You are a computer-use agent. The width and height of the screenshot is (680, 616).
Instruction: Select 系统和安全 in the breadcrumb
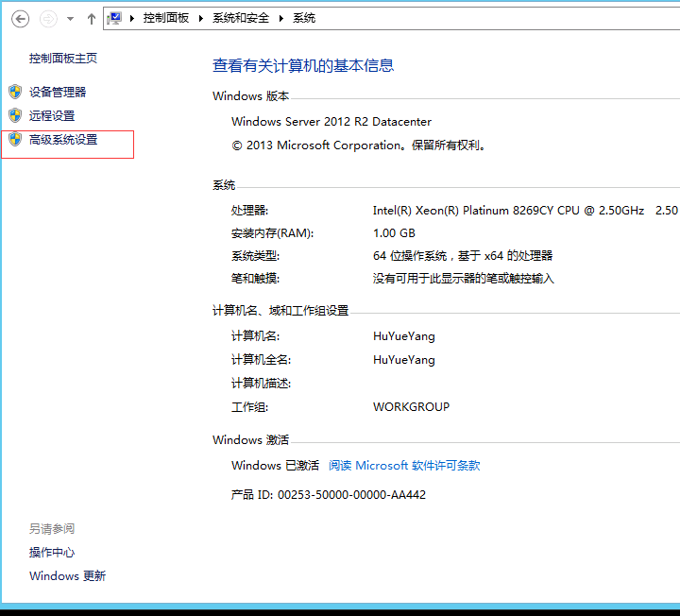tap(241, 18)
